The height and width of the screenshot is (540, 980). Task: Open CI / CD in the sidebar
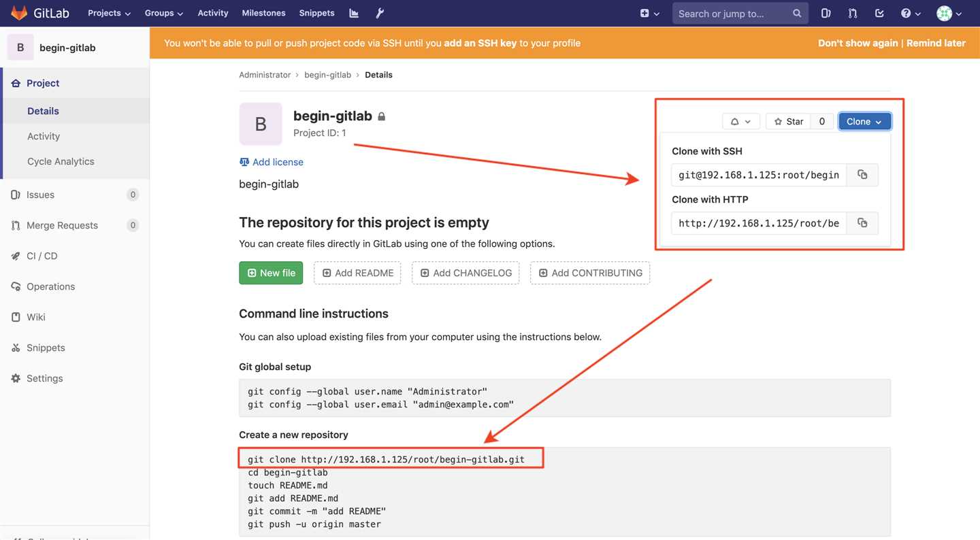pyautogui.click(x=75, y=256)
